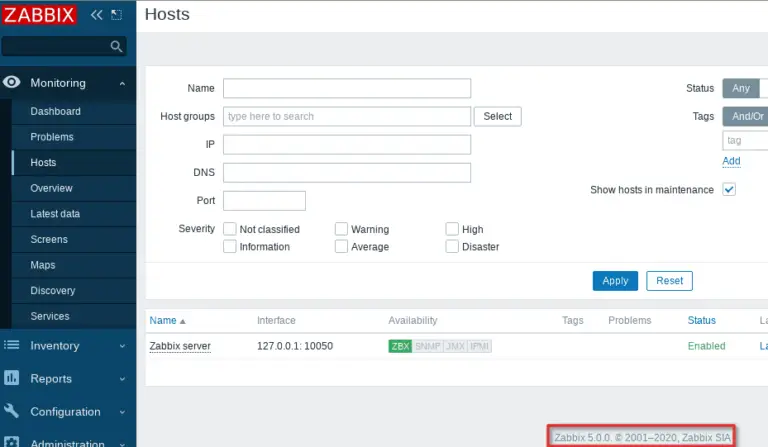Check the Not classified severity box
768x447 pixels.
230,229
